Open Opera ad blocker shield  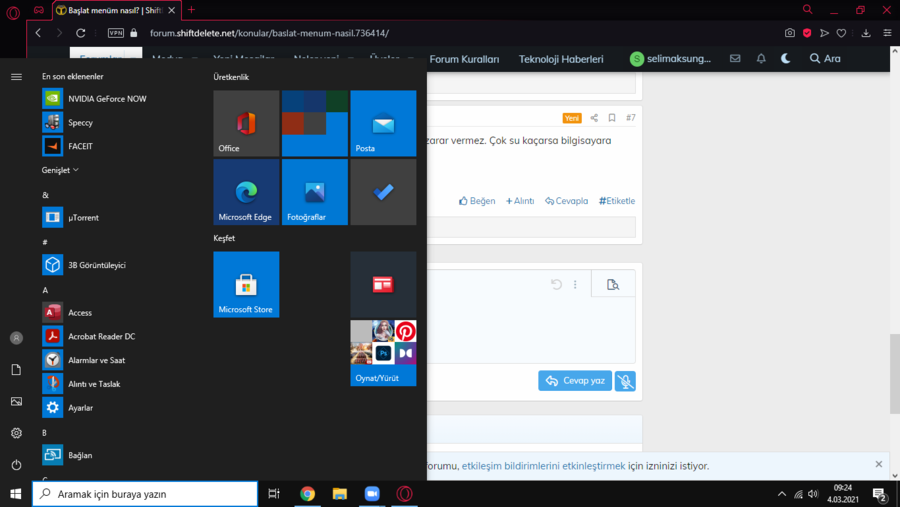(x=807, y=33)
